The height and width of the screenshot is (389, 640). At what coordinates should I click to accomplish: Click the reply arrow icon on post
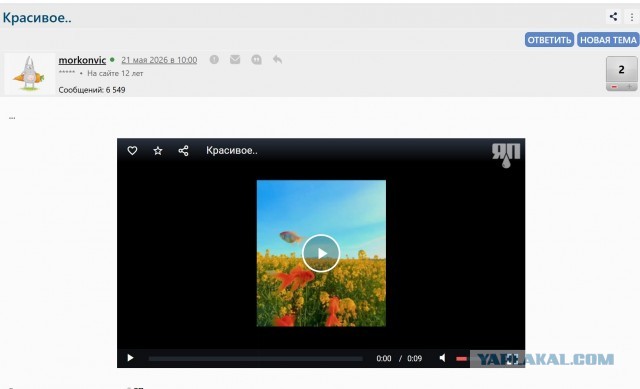click(x=278, y=60)
